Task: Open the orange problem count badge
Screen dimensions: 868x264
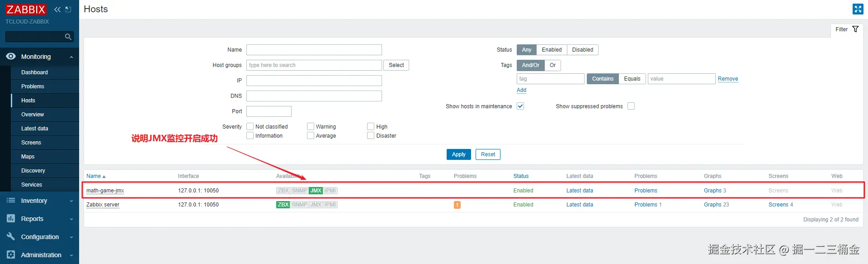Action: [457, 205]
